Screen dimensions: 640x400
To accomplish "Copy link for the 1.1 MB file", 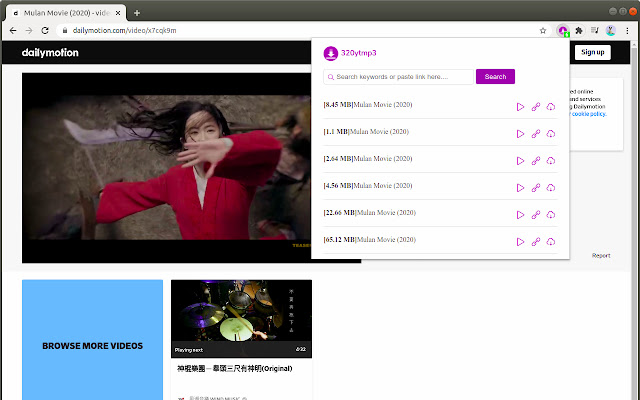I will tap(536, 133).
